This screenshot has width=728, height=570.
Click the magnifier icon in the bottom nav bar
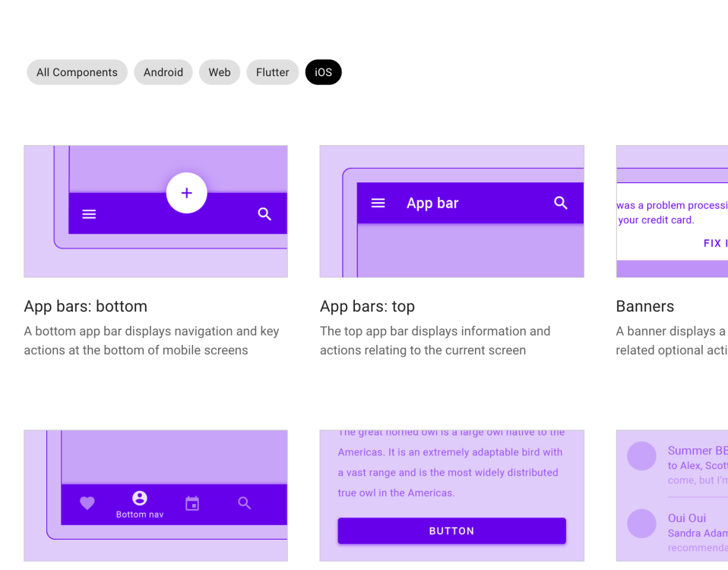pos(244,502)
